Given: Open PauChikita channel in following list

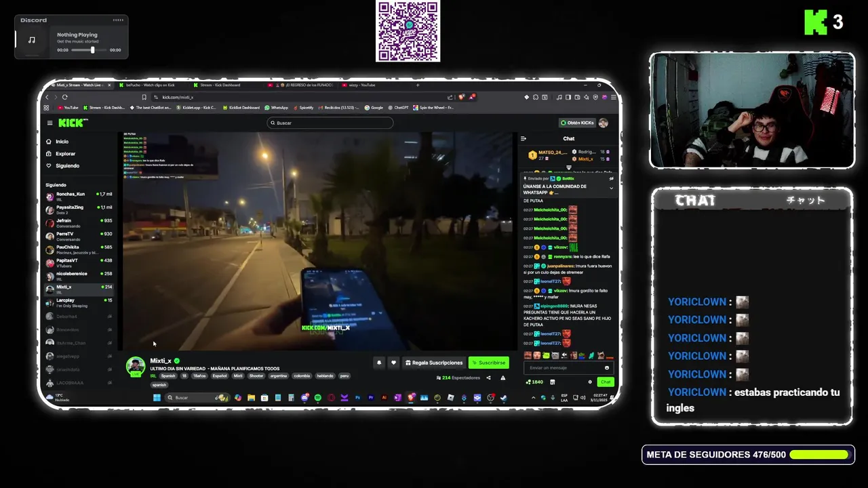Looking at the screenshot, I should (x=79, y=249).
